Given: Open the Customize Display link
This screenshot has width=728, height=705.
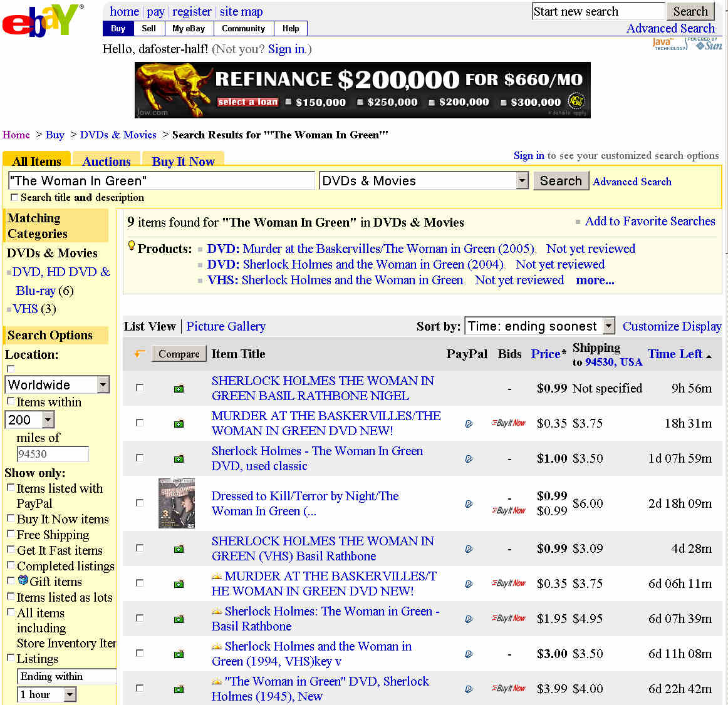Looking at the screenshot, I should click(x=672, y=326).
